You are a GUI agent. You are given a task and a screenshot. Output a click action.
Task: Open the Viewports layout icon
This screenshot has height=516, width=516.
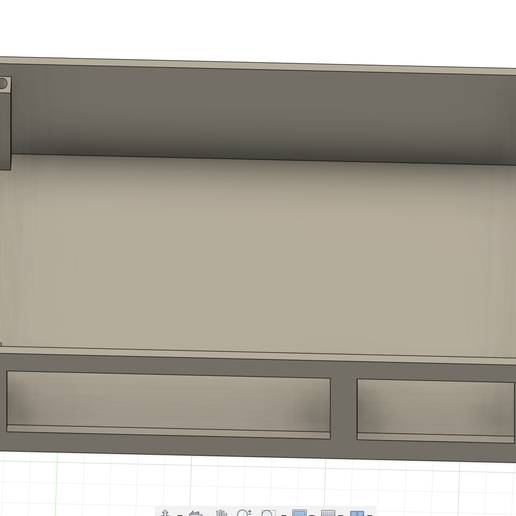pos(357,513)
